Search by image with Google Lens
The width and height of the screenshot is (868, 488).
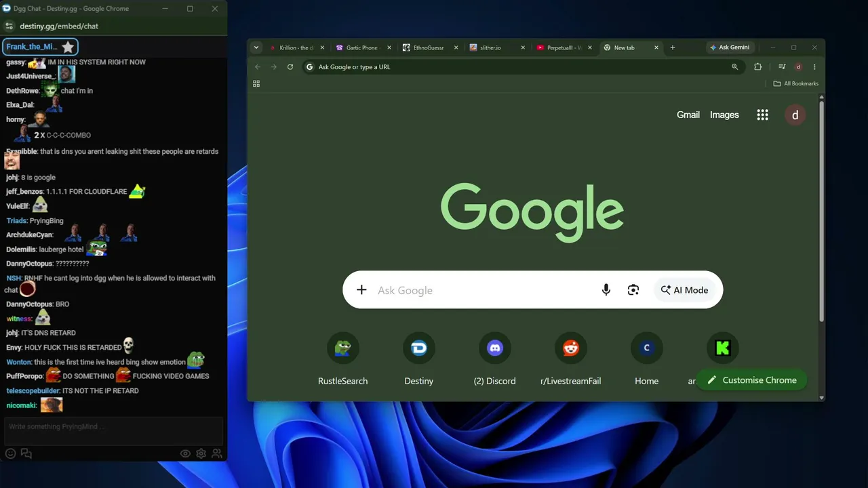[x=633, y=290]
